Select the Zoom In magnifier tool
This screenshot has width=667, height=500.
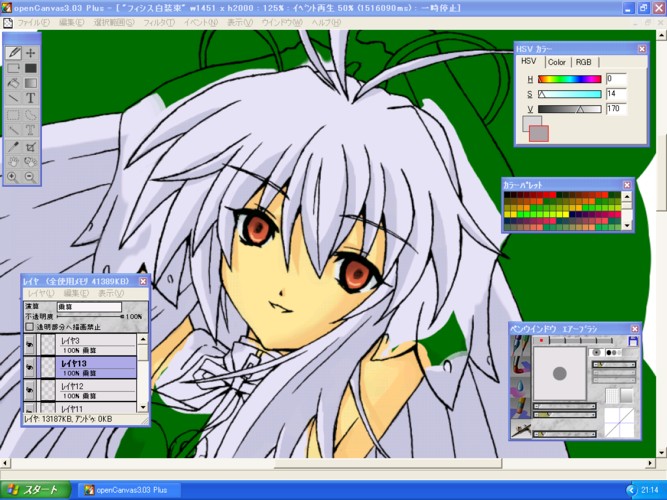click(14, 177)
